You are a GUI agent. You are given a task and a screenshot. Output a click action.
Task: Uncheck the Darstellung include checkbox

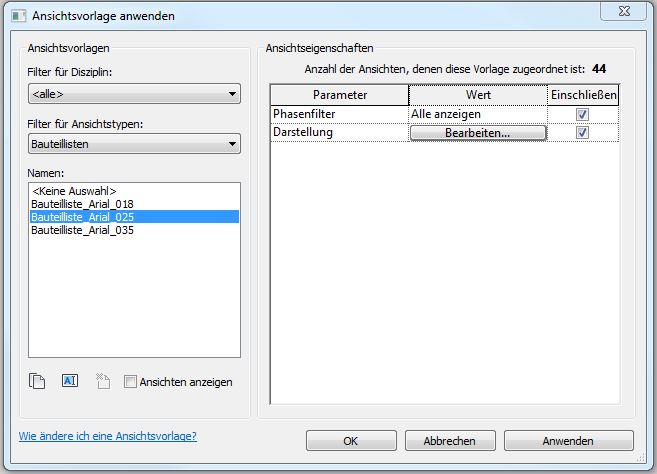(582, 132)
